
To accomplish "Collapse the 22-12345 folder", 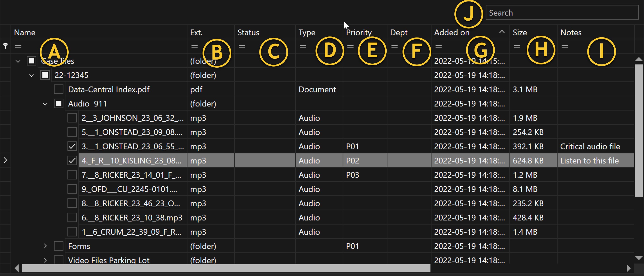I will coord(32,75).
